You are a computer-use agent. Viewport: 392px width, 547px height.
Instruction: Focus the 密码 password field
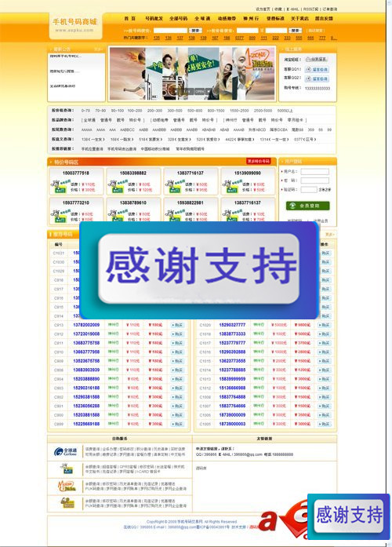[314, 181]
